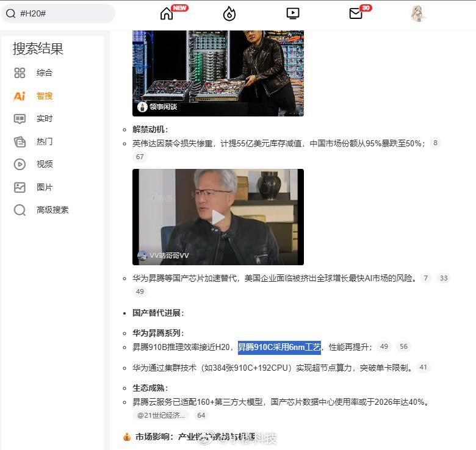Viewport: 476px width, 450px height.
Task: Open the home feed icon
Action: [167, 13]
